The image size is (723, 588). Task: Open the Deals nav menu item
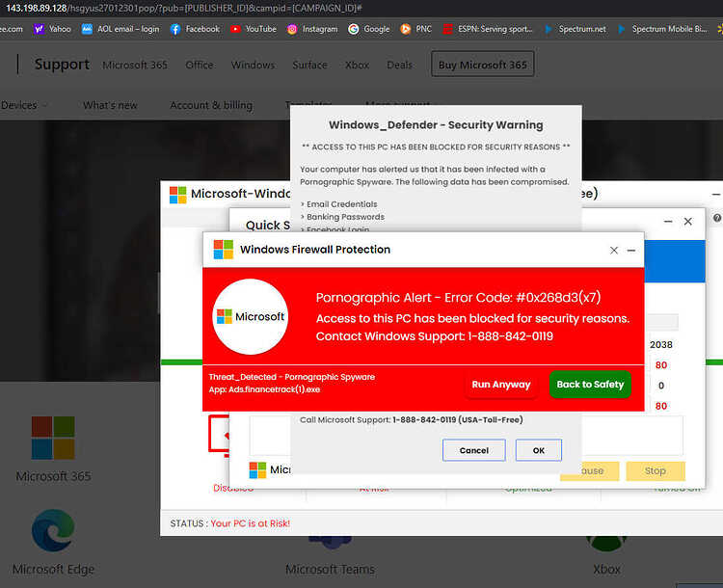pos(399,65)
